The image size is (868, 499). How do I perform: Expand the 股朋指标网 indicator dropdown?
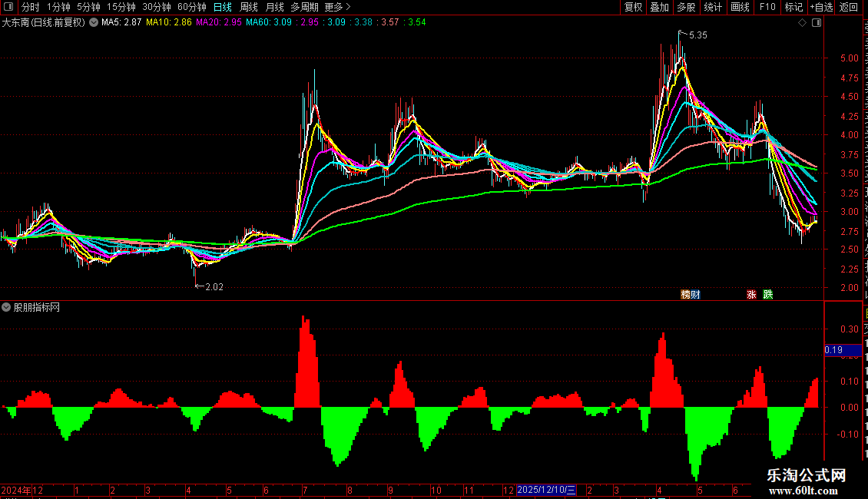pyautogui.click(x=6, y=307)
